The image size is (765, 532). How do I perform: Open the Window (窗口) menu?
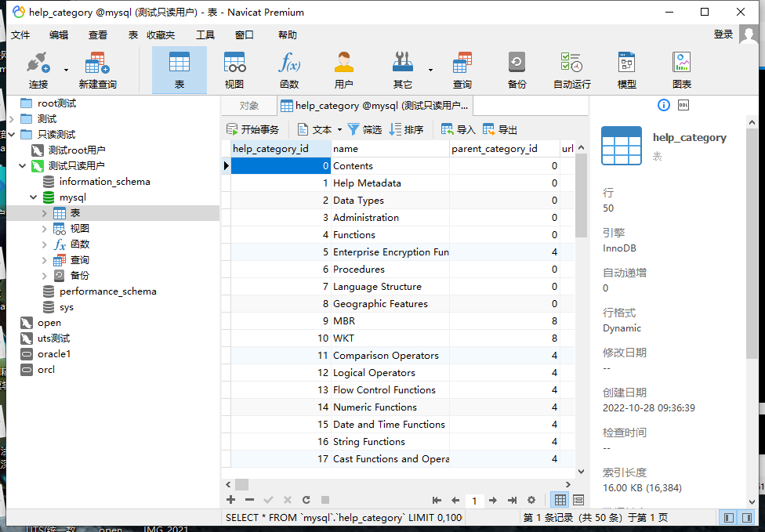(x=244, y=35)
